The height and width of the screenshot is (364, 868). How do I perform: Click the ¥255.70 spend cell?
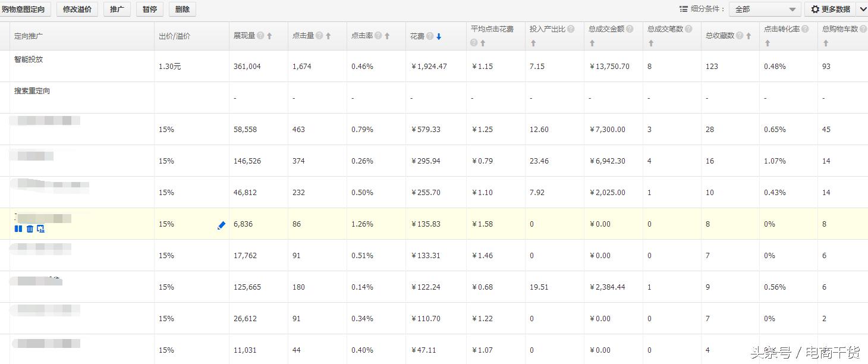(426, 193)
